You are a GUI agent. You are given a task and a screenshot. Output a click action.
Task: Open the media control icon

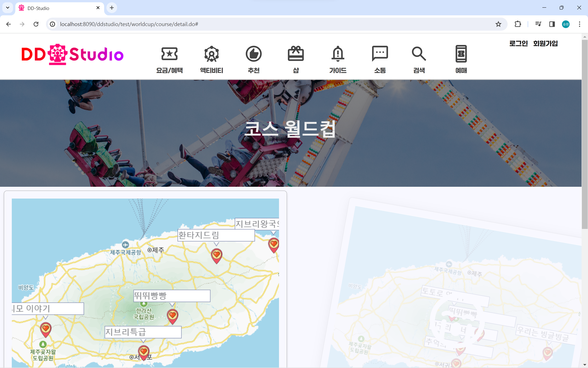(x=538, y=24)
